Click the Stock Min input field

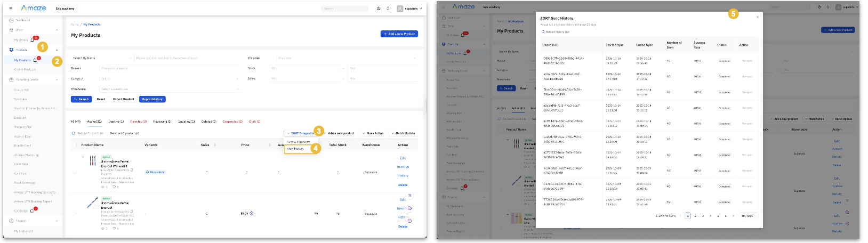305,68
